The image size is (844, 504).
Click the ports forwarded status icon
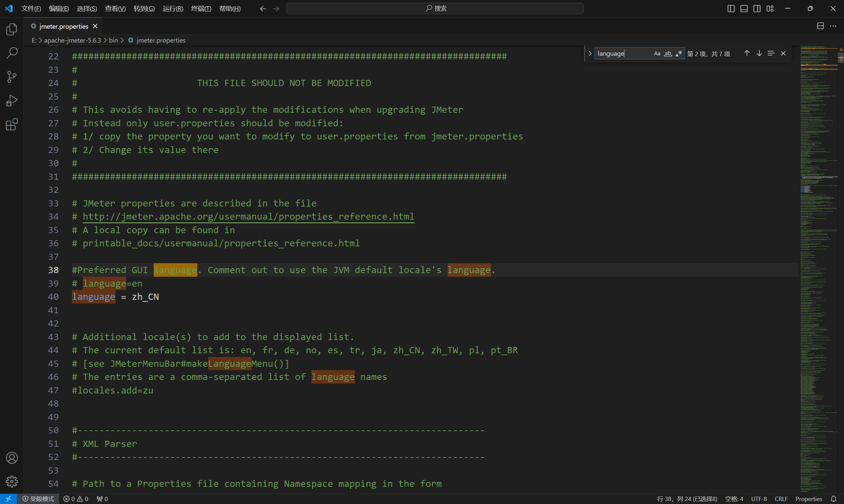pos(102,499)
